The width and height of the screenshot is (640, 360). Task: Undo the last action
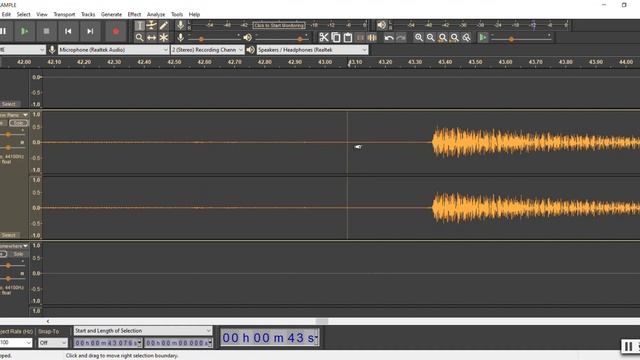389,38
